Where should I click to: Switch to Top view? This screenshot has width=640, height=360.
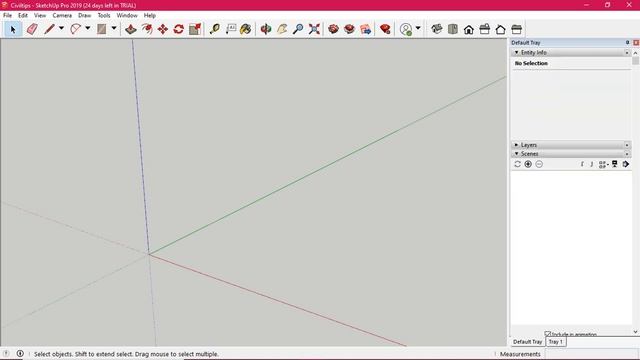[453, 29]
